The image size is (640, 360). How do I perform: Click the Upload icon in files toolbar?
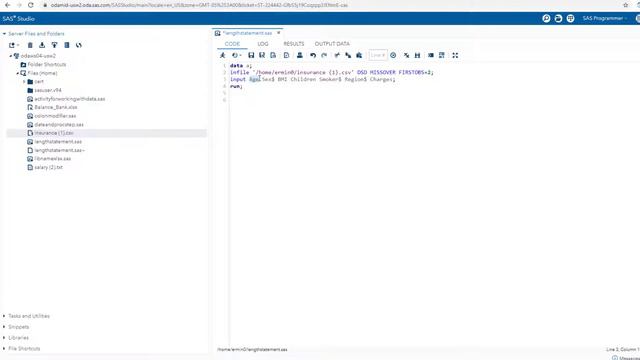(54, 45)
